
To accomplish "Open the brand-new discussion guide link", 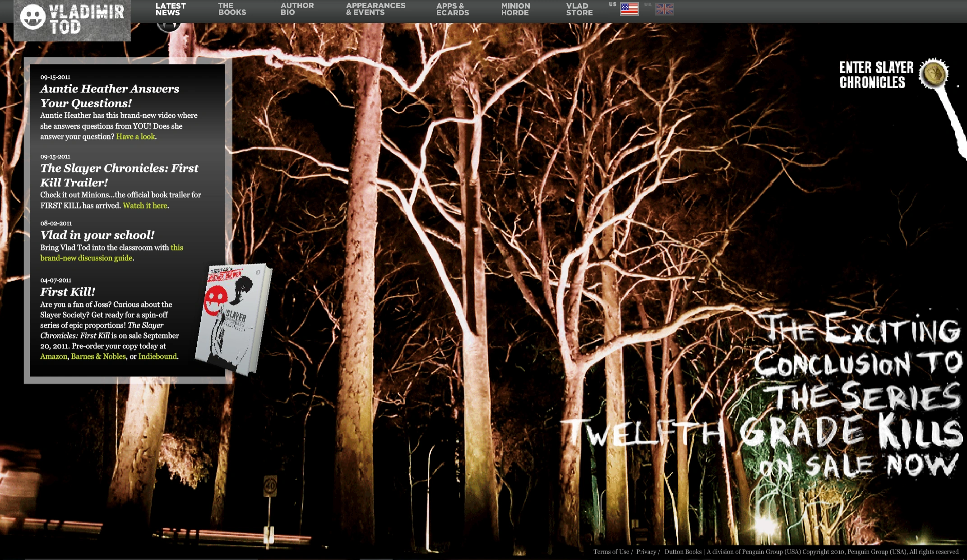I will 86,258.
